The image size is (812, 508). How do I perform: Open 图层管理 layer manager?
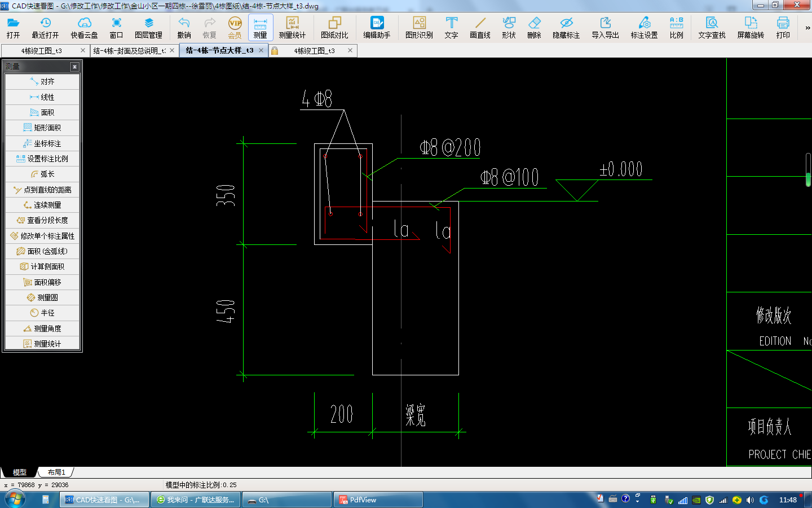[x=148, y=27]
